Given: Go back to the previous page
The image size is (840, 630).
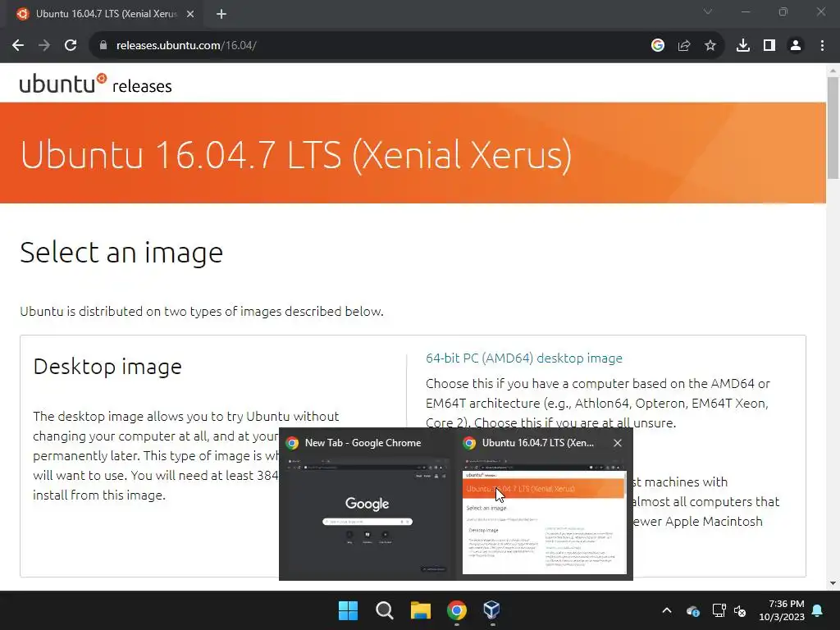Looking at the screenshot, I should click(x=18, y=46).
